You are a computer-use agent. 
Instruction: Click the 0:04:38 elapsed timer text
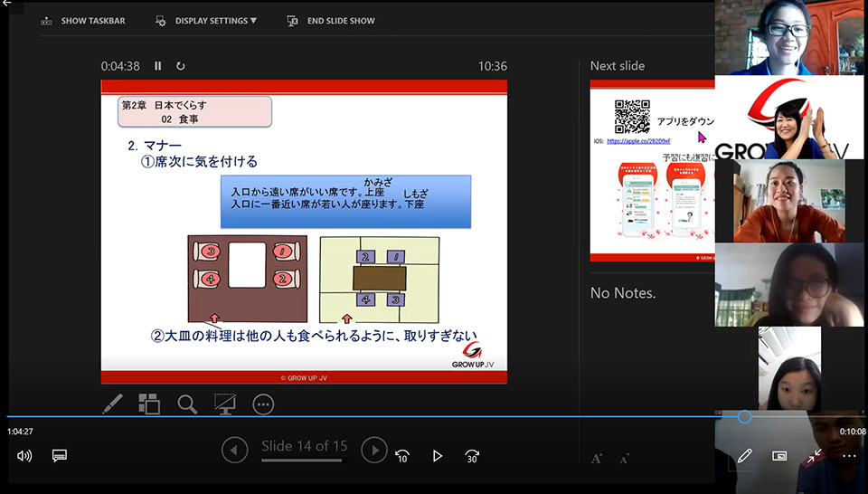(120, 66)
